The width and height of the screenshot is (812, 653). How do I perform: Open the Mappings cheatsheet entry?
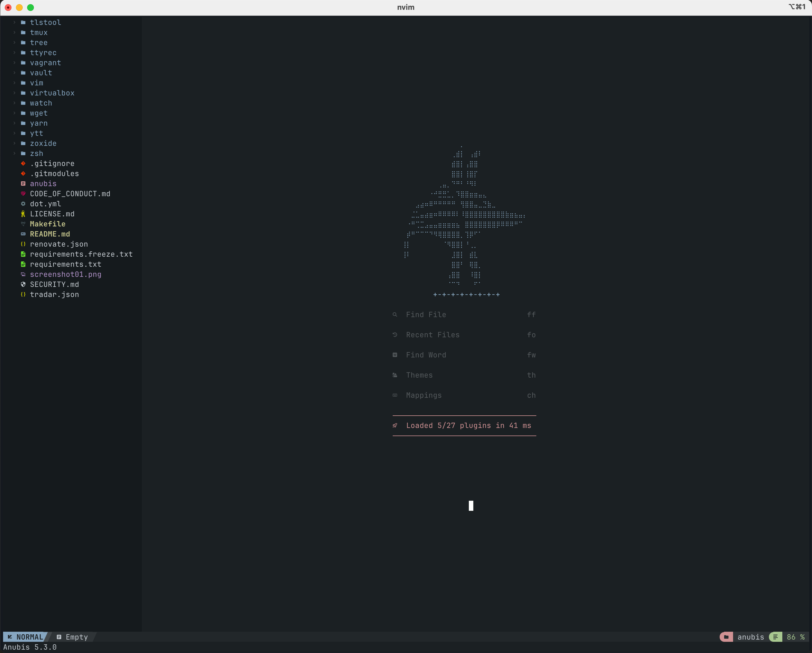pyautogui.click(x=424, y=395)
